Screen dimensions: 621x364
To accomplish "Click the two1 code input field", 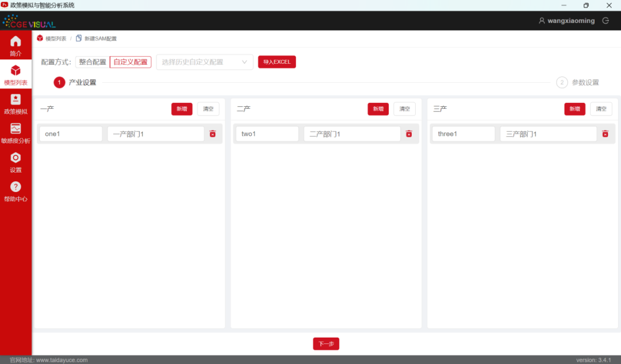I will pyautogui.click(x=267, y=134).
